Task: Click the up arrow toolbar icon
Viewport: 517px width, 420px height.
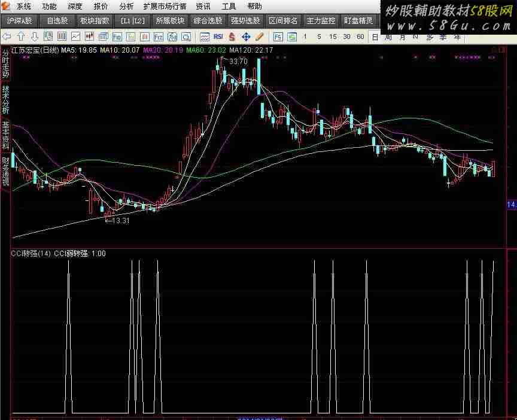Action: [21, 37]
